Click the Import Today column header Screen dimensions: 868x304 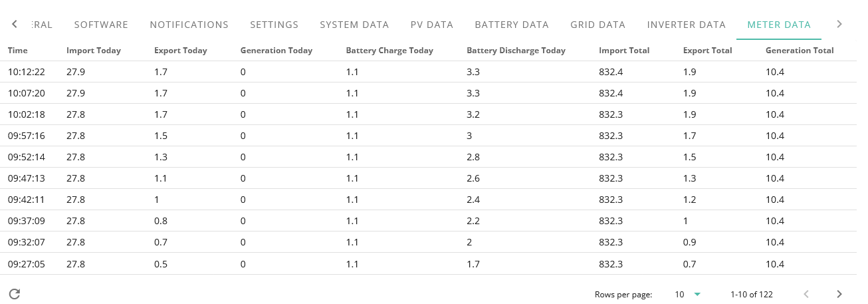tap(94, 51)
